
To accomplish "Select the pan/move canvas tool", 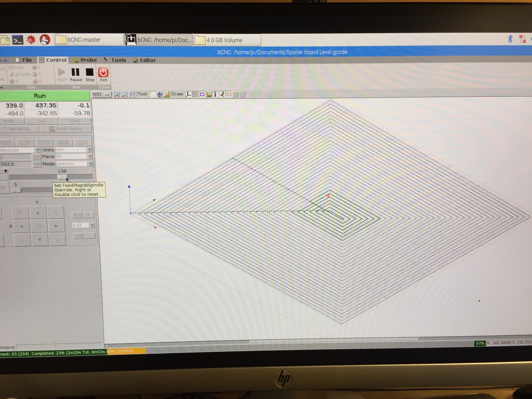I will [x=159, y=95].
